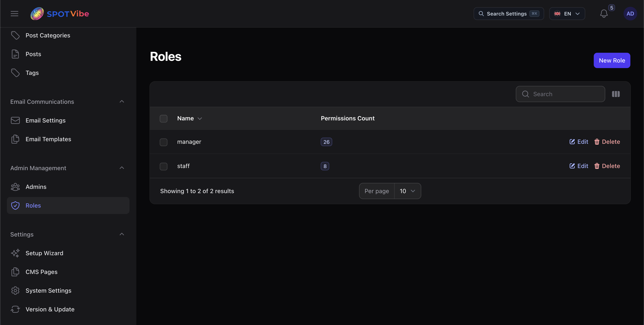
Task: Delete the manager role
Action: coord(607,142)
